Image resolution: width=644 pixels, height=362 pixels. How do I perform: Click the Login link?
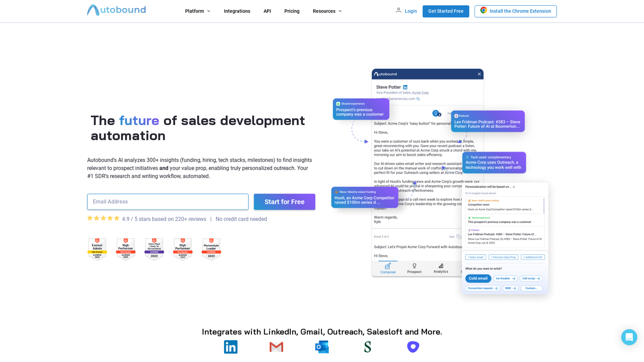pos(411,11)
